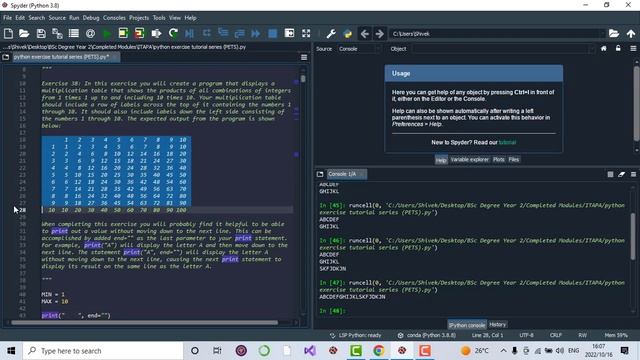Open the Consoles menu
640x360 pixels.
click(114, 18)
